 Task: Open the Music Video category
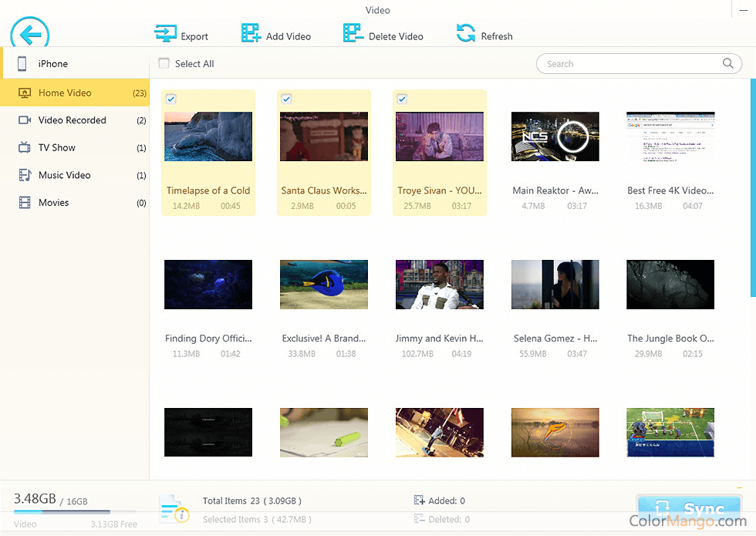pos(65,175)
